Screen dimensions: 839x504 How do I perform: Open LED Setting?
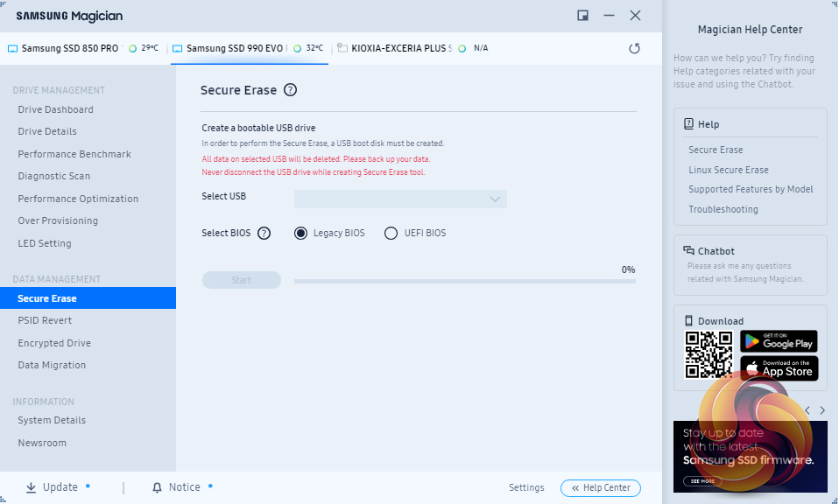(x=45, y=243)
